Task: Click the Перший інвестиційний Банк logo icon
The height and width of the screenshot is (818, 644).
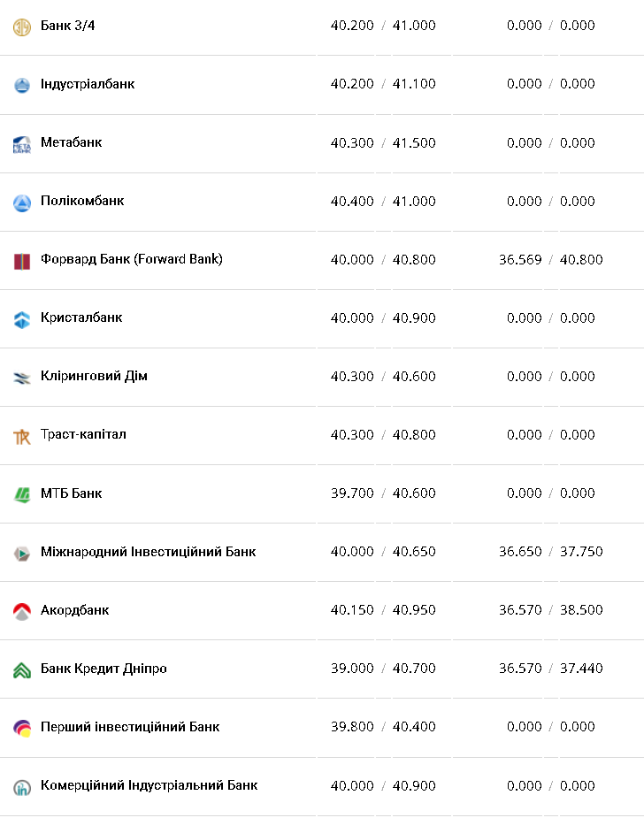Action: point(22,728)
